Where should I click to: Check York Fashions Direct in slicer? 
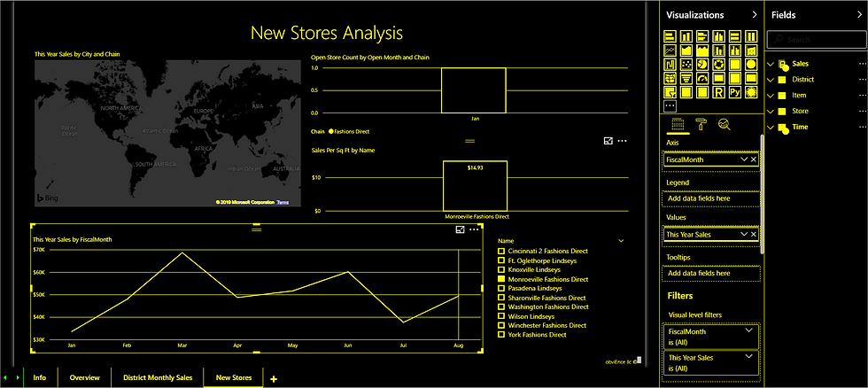click(501, 334)
